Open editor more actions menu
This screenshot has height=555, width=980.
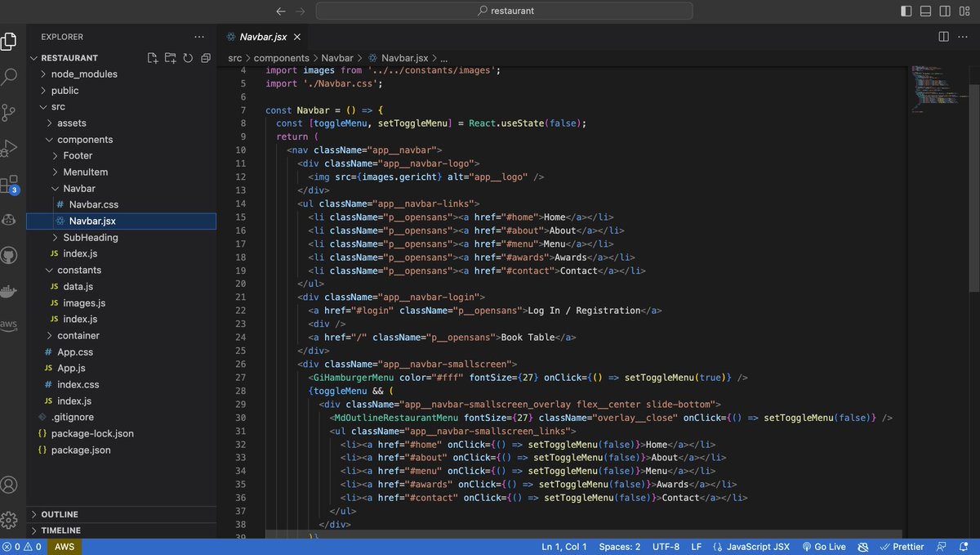pyautogui.click(x=964, y=37)
